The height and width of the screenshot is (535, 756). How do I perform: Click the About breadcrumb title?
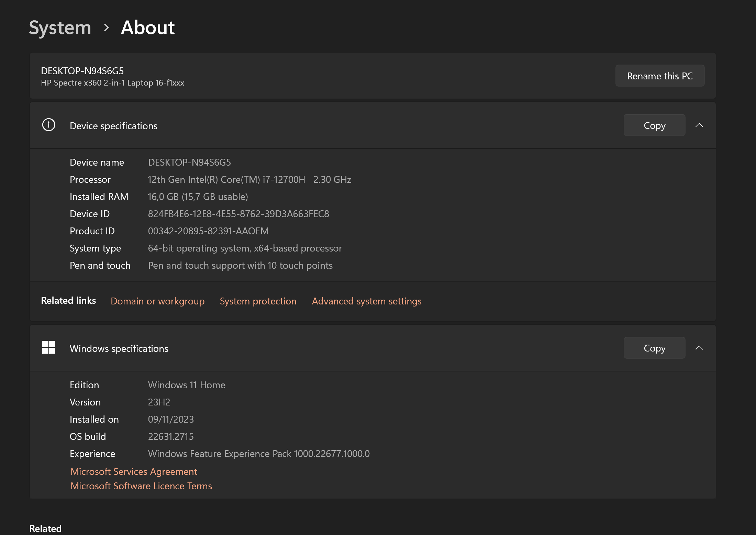[148, 27]
